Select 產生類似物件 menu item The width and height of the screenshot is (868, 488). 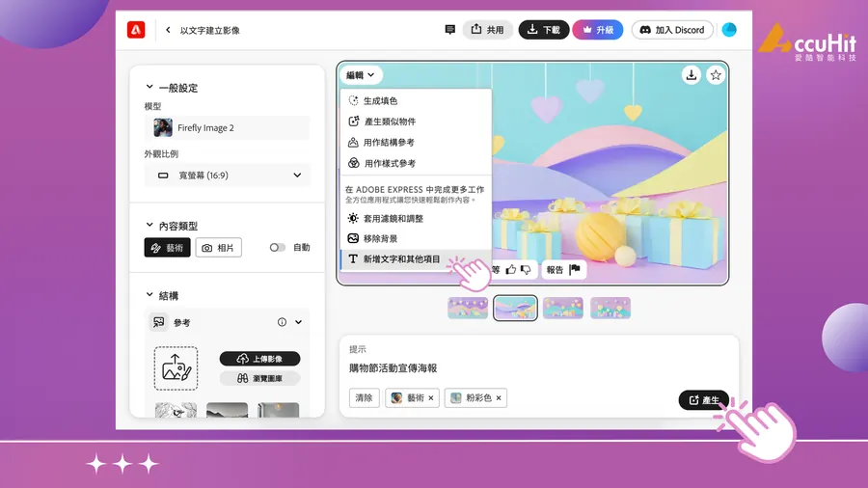click(x=416, y=122)
